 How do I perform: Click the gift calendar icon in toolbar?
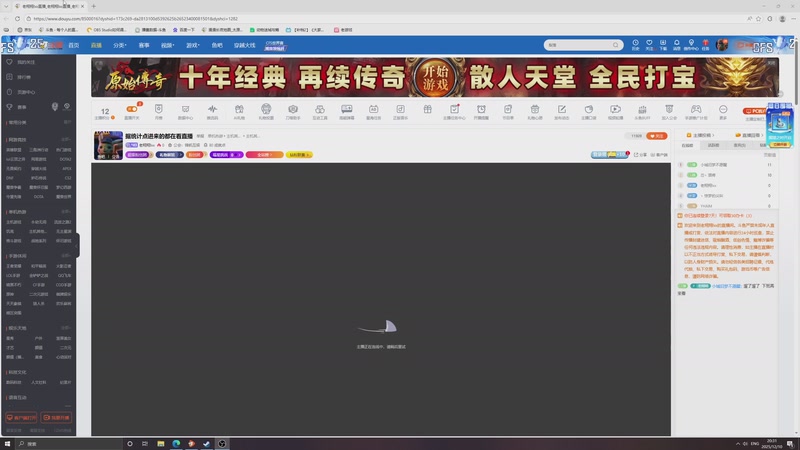tap(535, 109)
